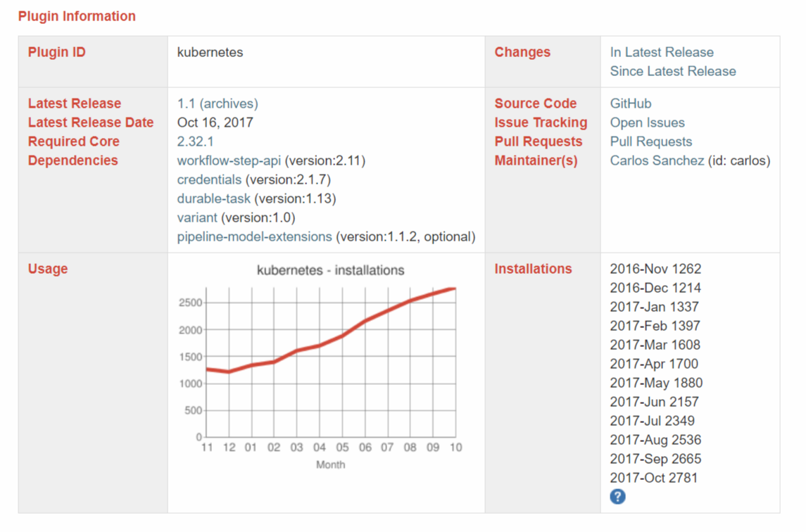
Task: Click the 2017-Oct 2781 installations entry
Action: tap(654, 478)
